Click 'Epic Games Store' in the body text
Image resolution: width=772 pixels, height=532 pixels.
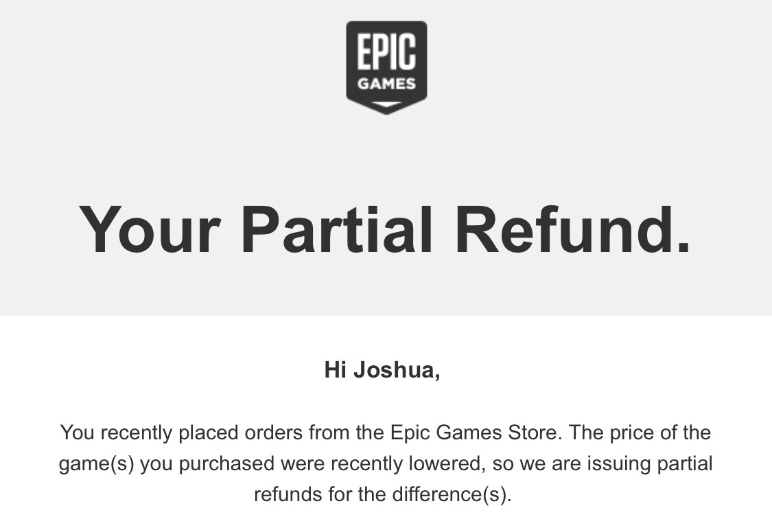(473, 432)
